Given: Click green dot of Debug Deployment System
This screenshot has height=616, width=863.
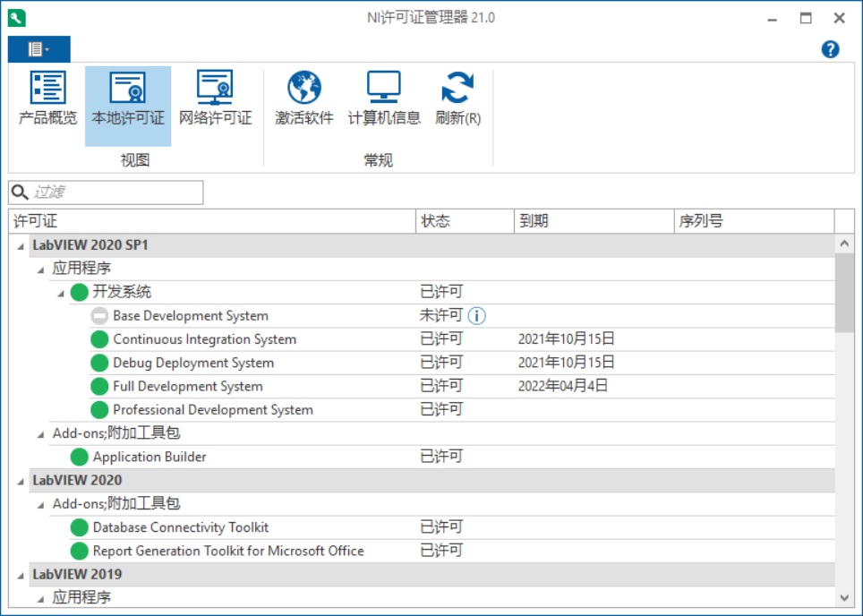Looking at the screenshot, I should pyautogui.click(x=99, y=364).
